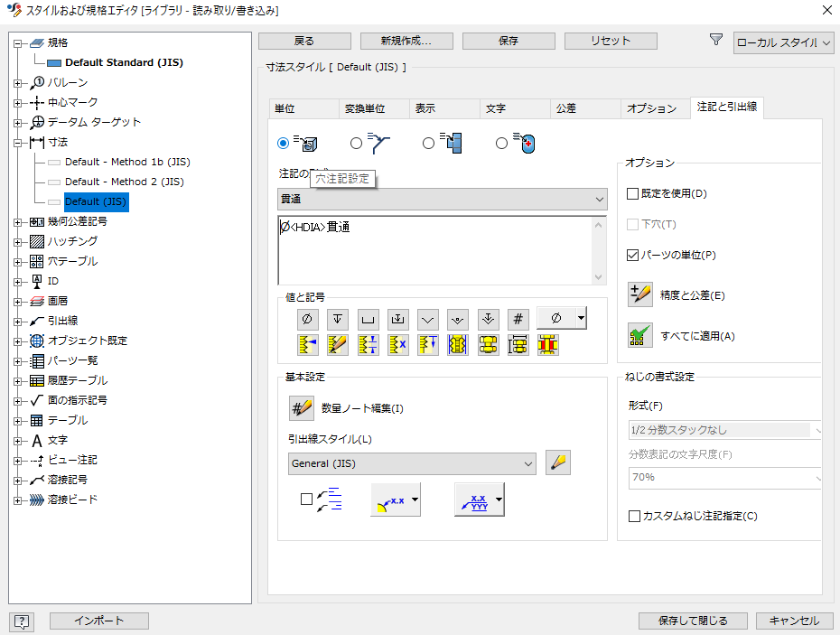Click the leader style edit pencil icon
Image resolution: width=840 pixels, height=635 pixels.
pos(557,462)
